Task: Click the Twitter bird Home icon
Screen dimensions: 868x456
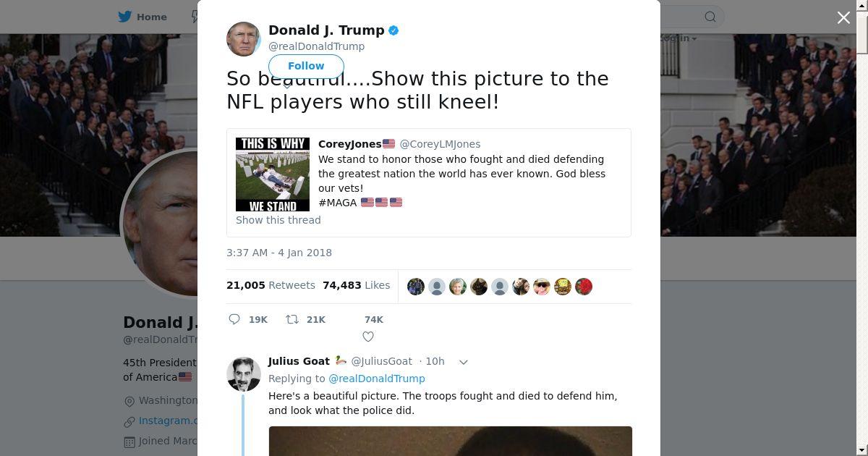Action: (125, 17)
